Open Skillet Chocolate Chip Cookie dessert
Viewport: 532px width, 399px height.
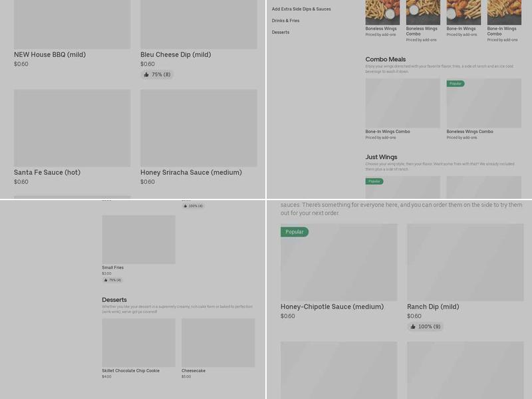coord(130,370)
